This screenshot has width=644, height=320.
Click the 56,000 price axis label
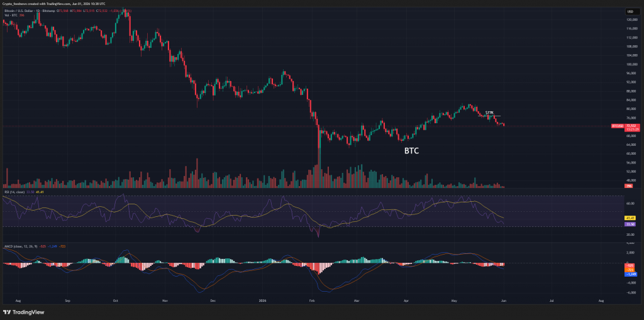point(631,163)
